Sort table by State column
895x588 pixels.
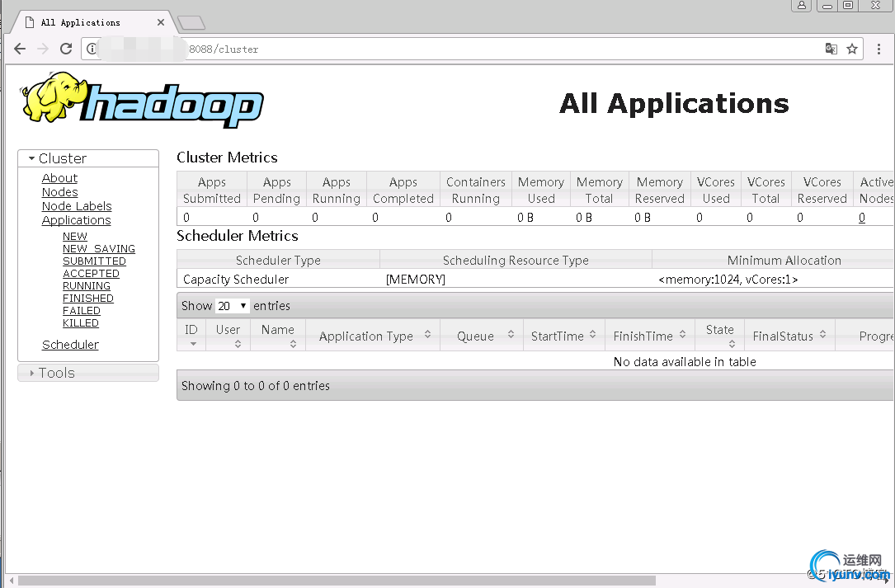[720, 335]
